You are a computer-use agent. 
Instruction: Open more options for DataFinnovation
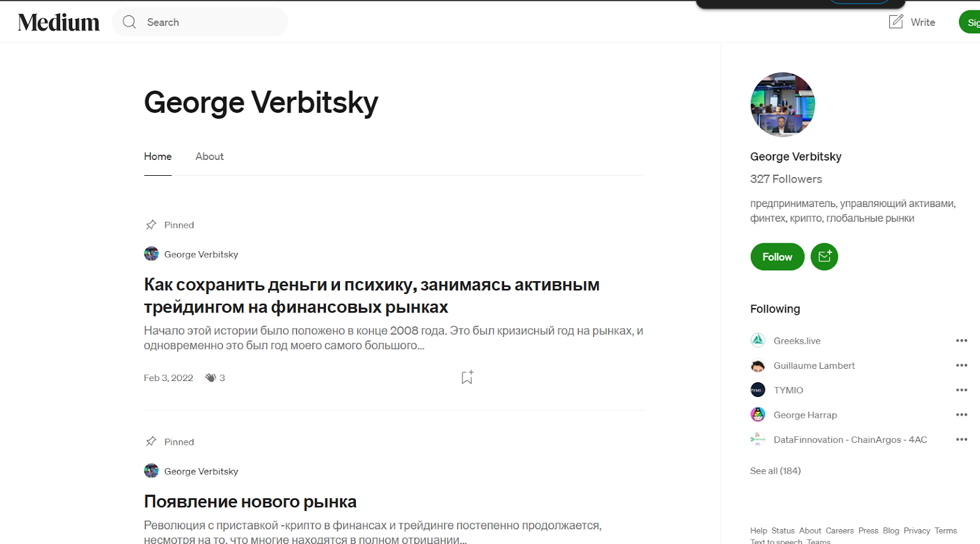[962, 439]
